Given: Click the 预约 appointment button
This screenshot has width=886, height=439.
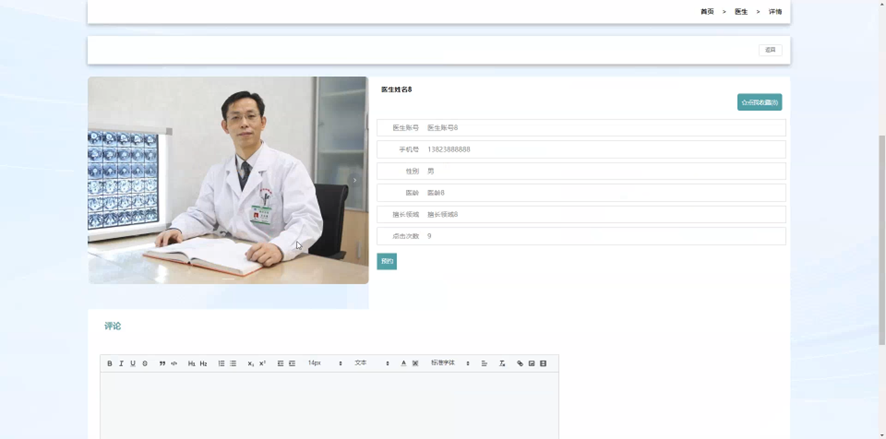Looking at the screenshot, I should tap(387, 261).
